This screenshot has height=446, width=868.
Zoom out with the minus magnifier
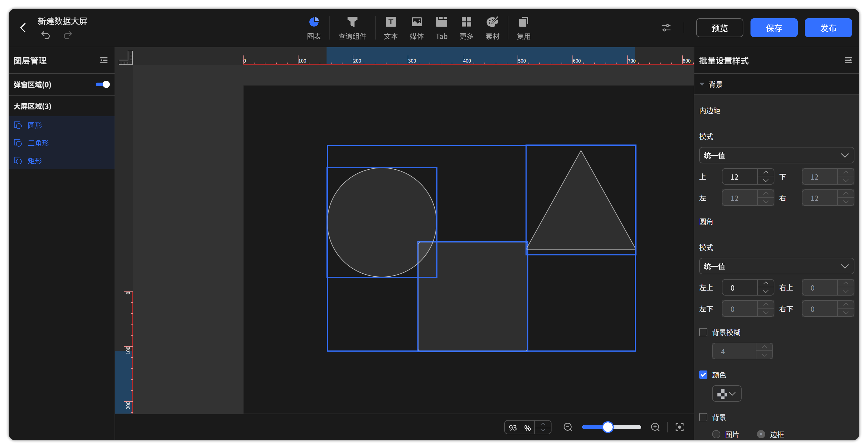(x=568, y=427)
